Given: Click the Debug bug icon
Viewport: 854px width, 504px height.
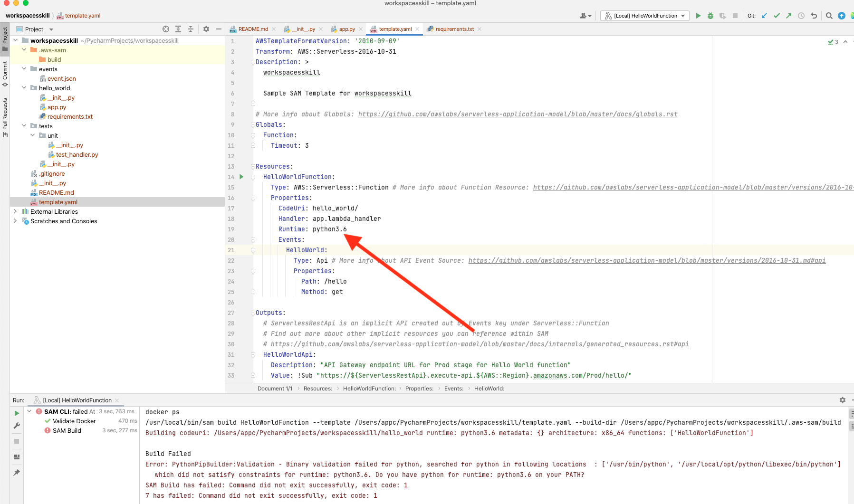Looking at the screenshot, I should 710,16.
